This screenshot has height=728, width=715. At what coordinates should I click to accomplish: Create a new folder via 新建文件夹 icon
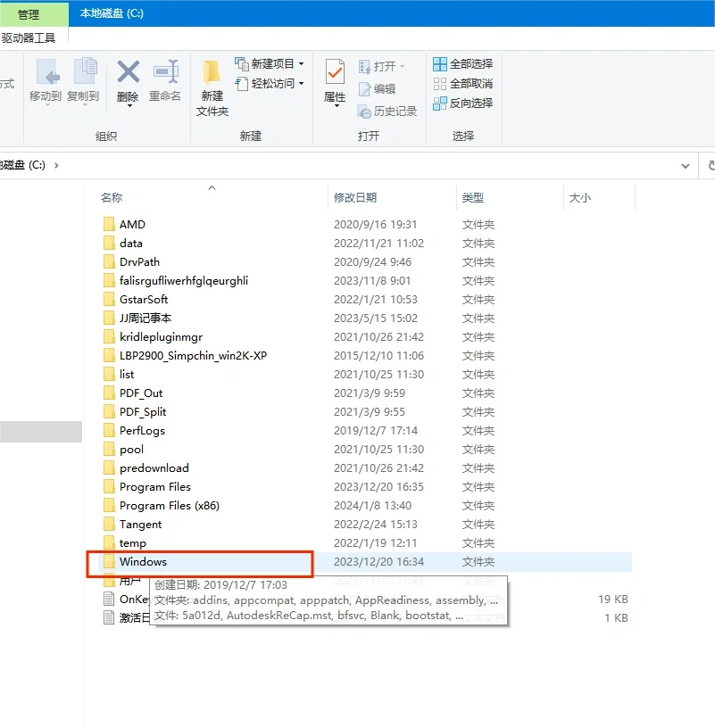212,87
